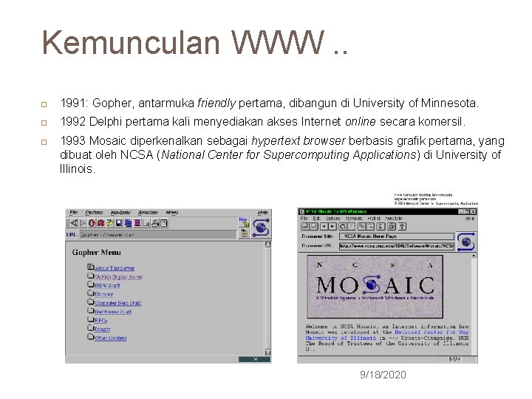Screen dimensions: 532x399
Task: Click the NCSA Mosaic banner image
Action: click(x=375, y=287)
